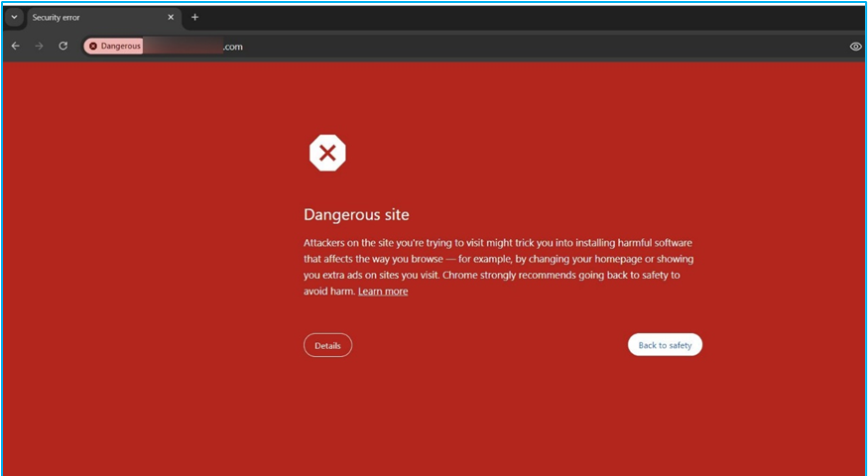
Task: Click the text beginning 'Attackers on the site'
Action: [x=498, y=267]
